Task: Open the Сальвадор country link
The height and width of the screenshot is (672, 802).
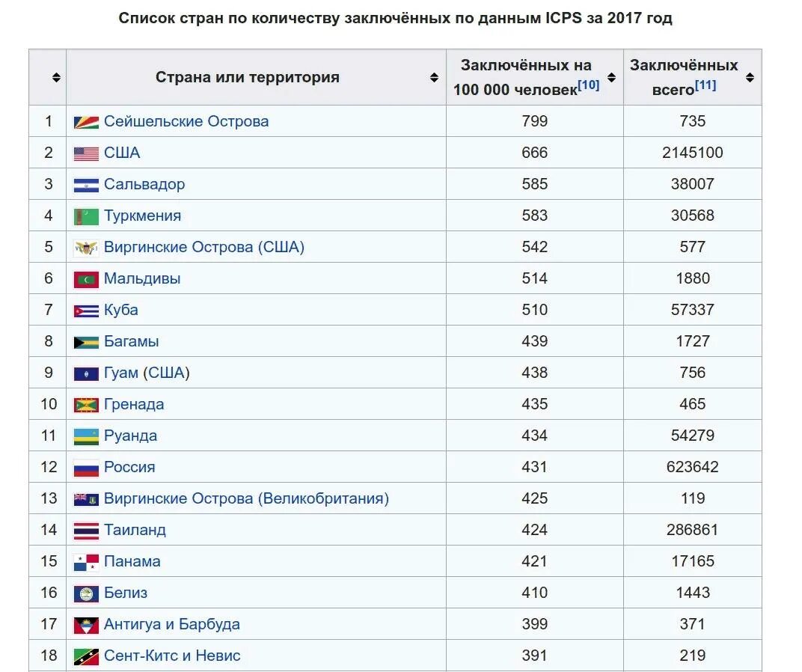Action: pos(144,184)
